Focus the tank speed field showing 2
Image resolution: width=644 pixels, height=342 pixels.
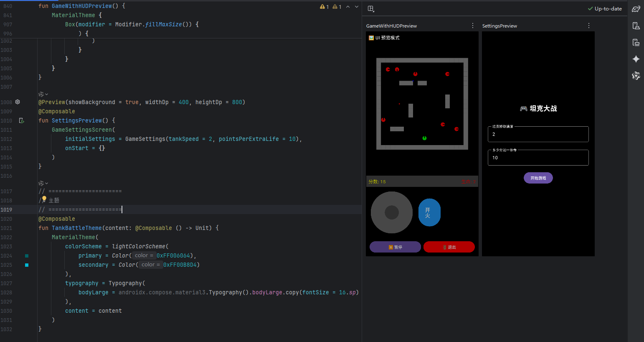click(x=538, y=134)
